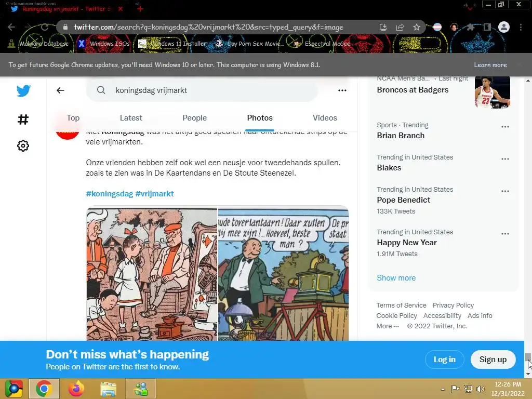Viewport: 532px width, 399px height.
Task: Click the Chrome address bar URL
Action: (x=208, y=27)
